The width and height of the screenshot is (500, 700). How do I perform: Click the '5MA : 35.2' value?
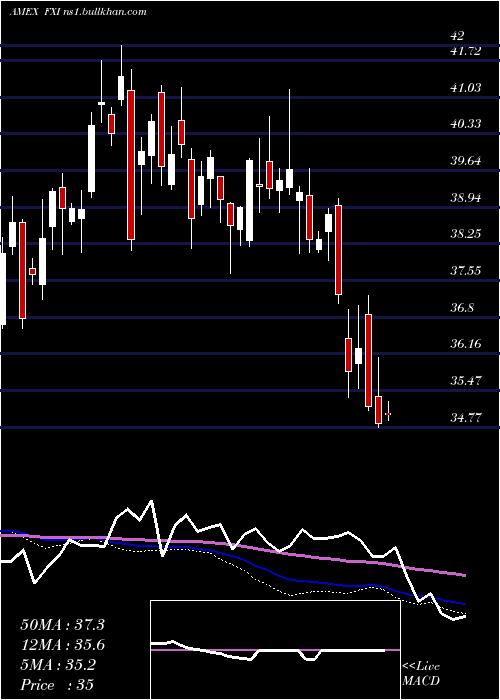[58, 665]
